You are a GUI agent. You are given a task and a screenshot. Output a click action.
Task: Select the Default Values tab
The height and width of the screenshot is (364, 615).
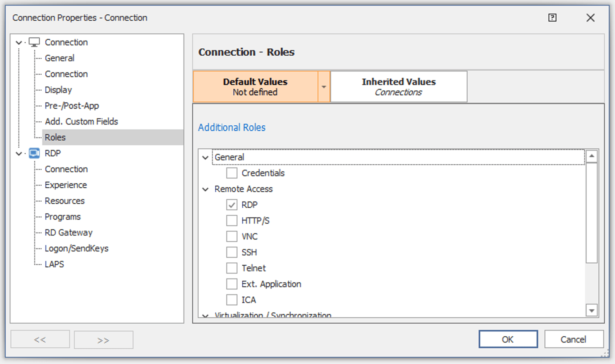255,87
